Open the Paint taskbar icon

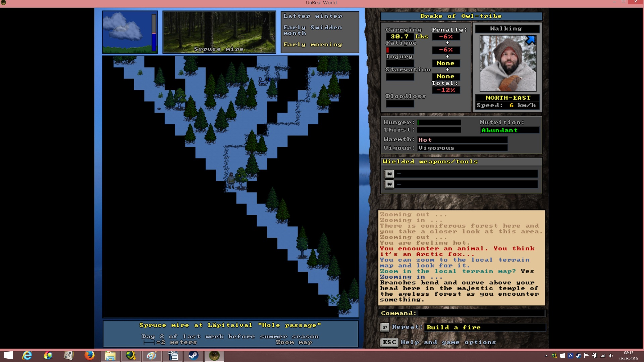(x=152, y=355)
